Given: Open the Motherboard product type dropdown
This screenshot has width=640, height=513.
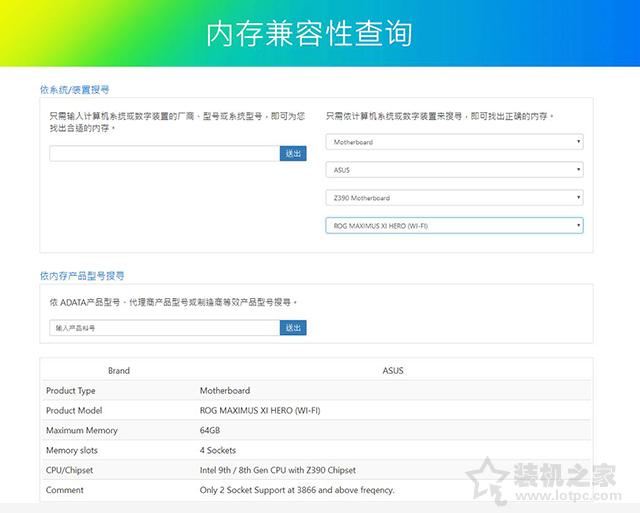Looking at the screenshot, I should pyautogui.click(x=454, y=142).
